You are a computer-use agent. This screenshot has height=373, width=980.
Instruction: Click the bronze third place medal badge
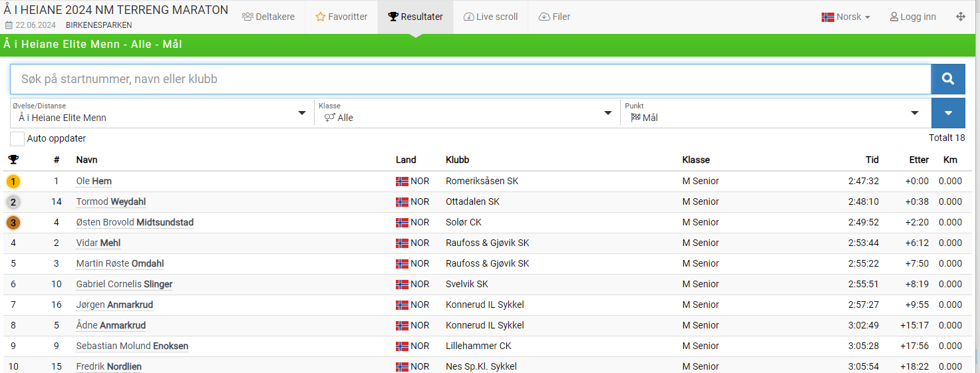coord(13,223)
